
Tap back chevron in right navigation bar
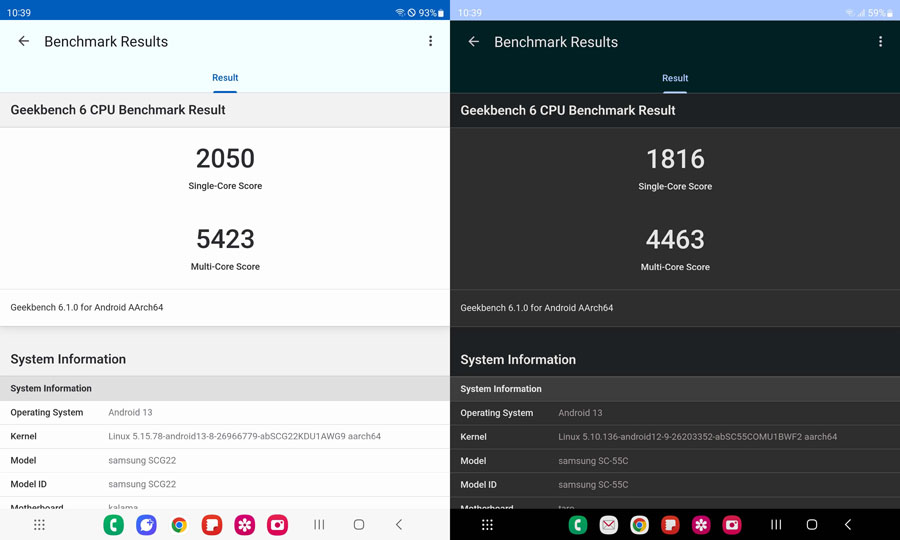coord(848,525)
